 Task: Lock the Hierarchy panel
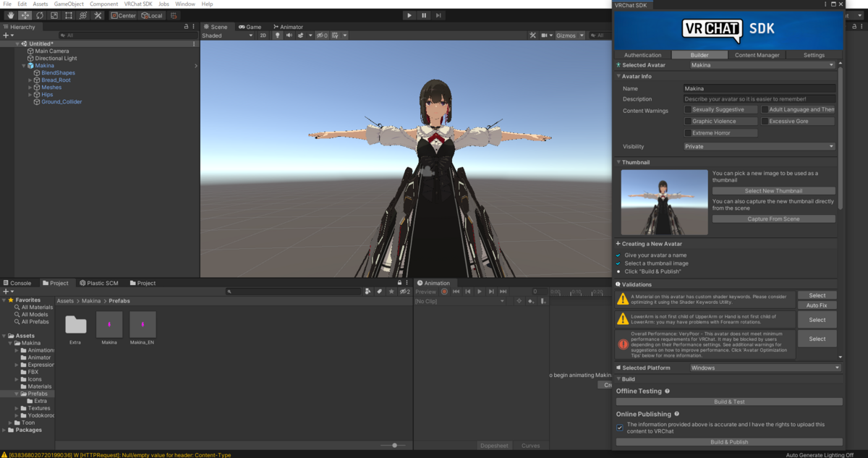pos(187,27)
